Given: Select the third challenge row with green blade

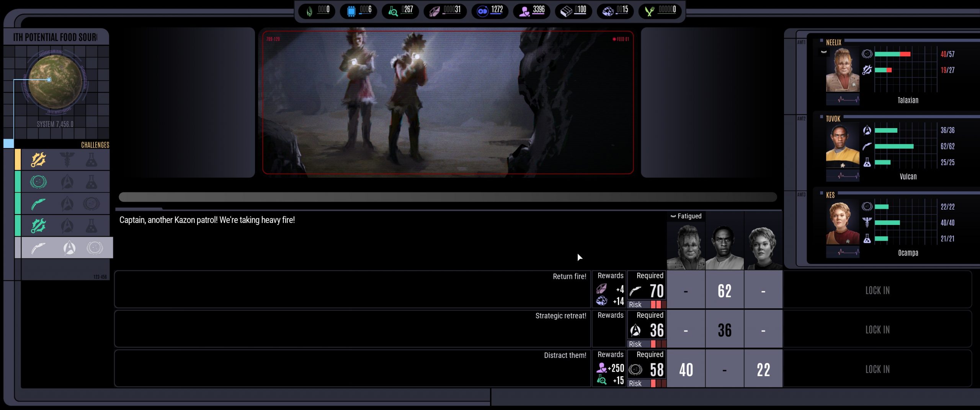Looking at the screenshot, I should (x=63, y=204).
